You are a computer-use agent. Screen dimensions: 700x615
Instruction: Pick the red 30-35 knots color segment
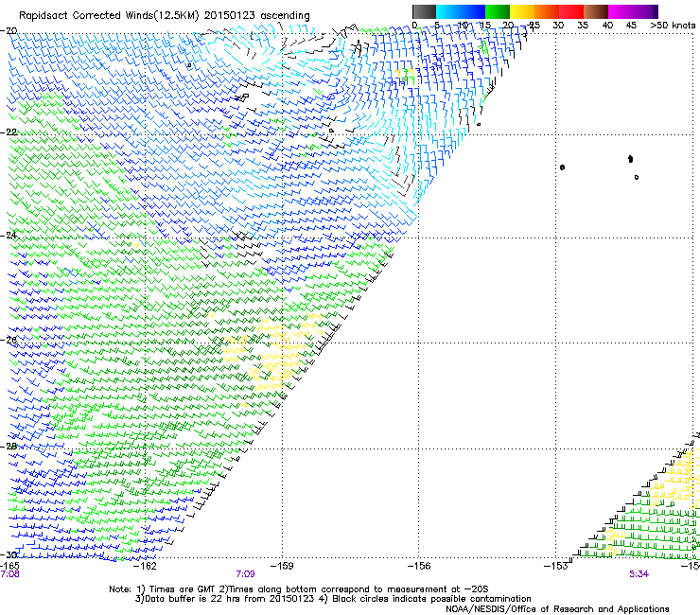[x=571, y=11]
